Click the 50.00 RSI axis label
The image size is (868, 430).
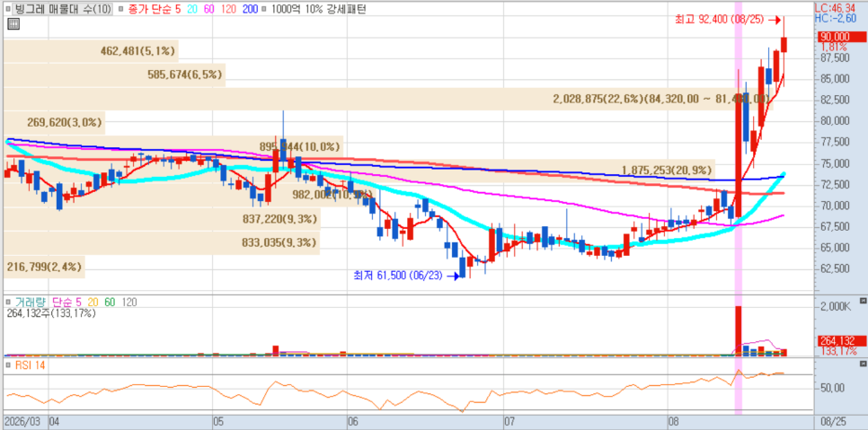[832, 388]
